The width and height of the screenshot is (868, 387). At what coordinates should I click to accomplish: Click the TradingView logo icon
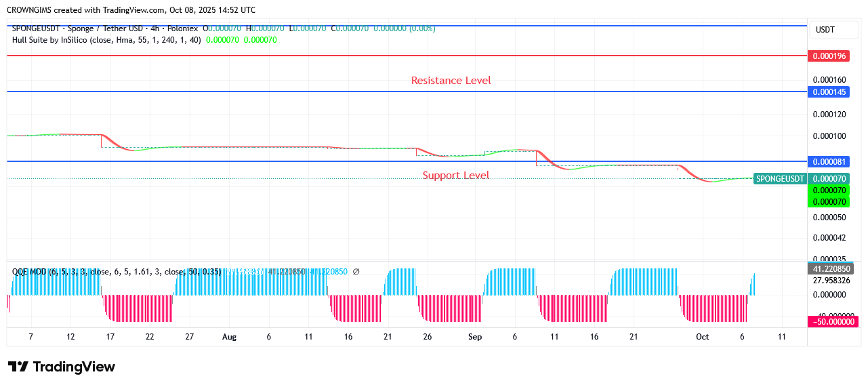tap(18, 367)
